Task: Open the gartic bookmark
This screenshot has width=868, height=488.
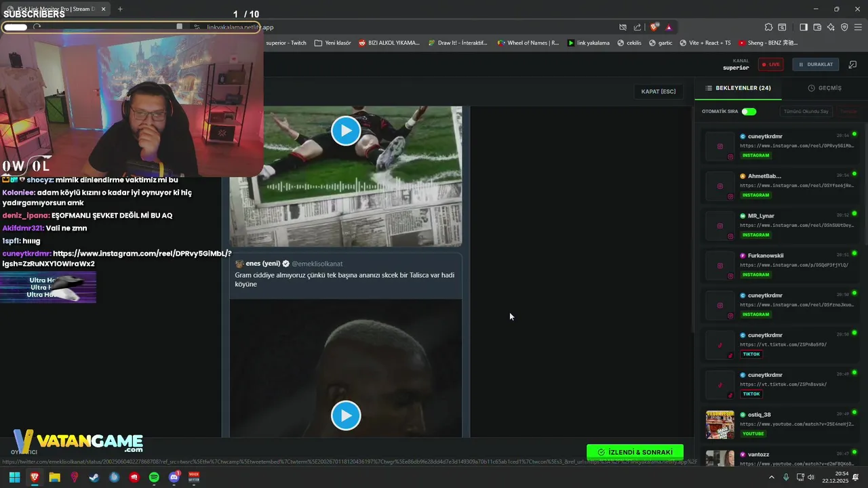Action: [660, 43]
